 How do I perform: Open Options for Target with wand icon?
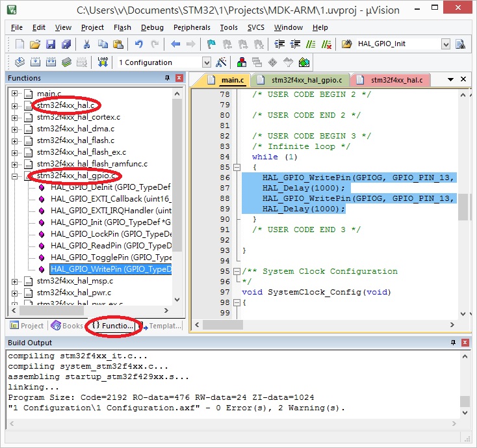pyautogui.click(x=221, y=62)
